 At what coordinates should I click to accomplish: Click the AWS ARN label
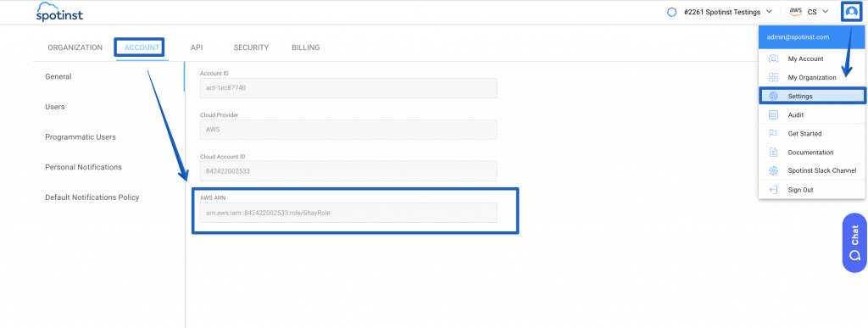click(213, 197)
